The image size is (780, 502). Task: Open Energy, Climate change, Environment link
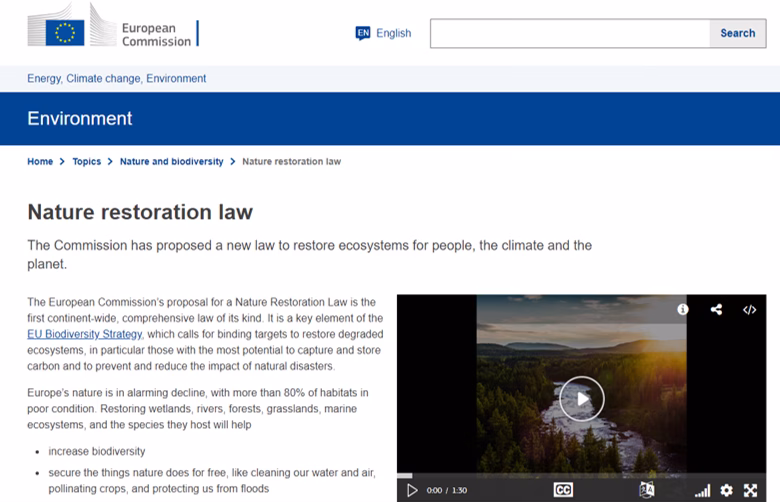click(x=117, y=78)
